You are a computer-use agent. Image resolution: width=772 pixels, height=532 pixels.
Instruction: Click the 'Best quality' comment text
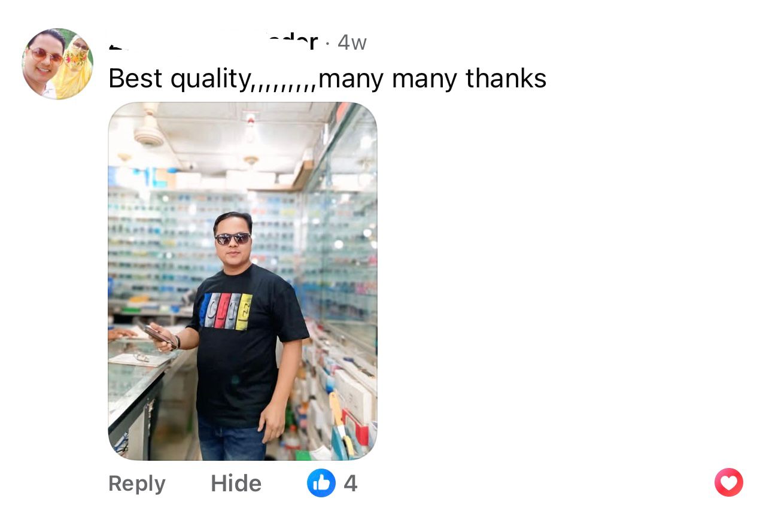click(x=178, y=78)
